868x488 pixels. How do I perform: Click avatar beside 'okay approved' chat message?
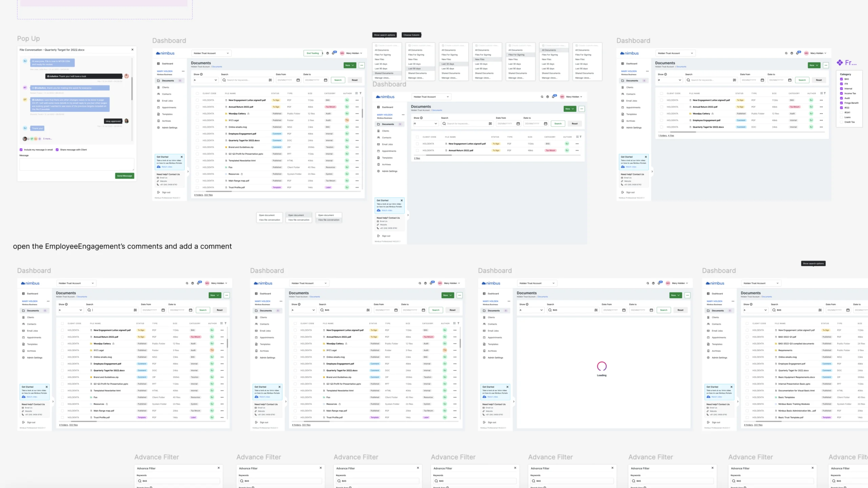coord(126,121)
